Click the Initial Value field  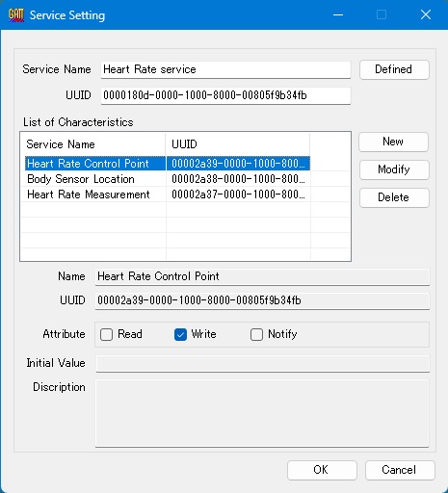point(262,363)
